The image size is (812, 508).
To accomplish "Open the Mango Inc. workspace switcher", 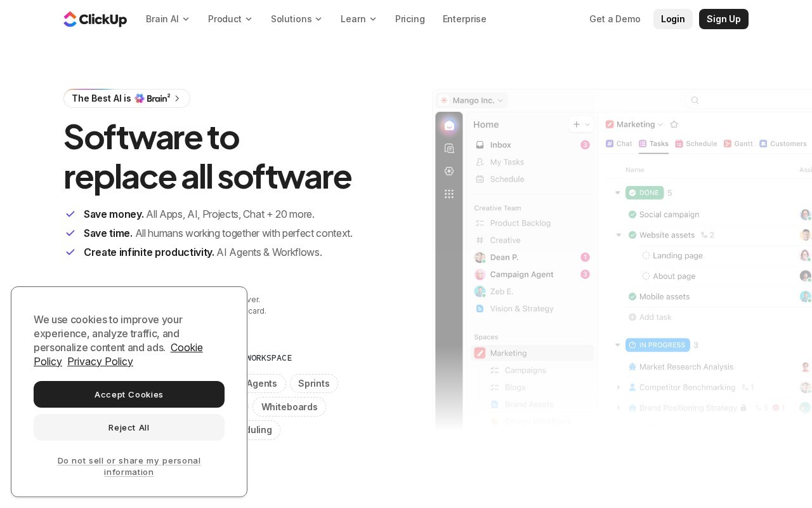I will pyautogui.click(x=473, y=100).
